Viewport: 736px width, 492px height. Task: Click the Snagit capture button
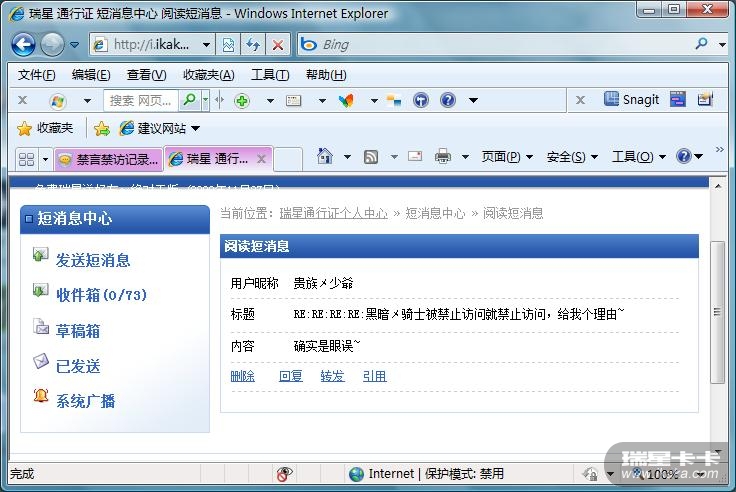[631, 99]
